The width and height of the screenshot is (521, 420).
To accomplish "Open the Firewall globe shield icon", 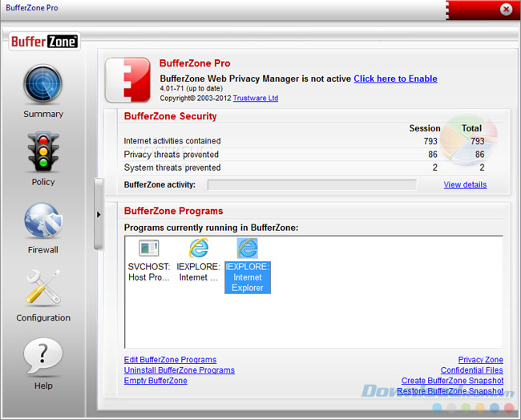I will point(43,220).
